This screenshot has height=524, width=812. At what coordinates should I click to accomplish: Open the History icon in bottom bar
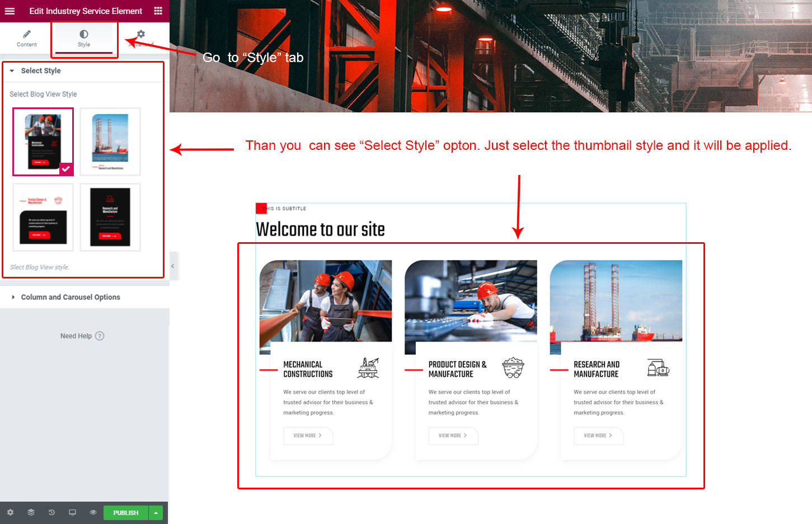[x=51, y=512]
